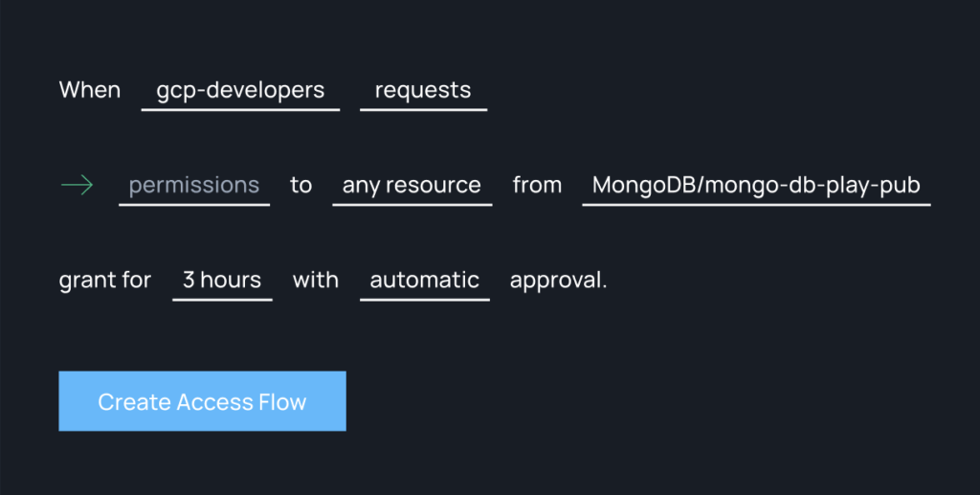Click the 'from' connector word
This screenshot has height=495, width=980.
tap(537, 185)
